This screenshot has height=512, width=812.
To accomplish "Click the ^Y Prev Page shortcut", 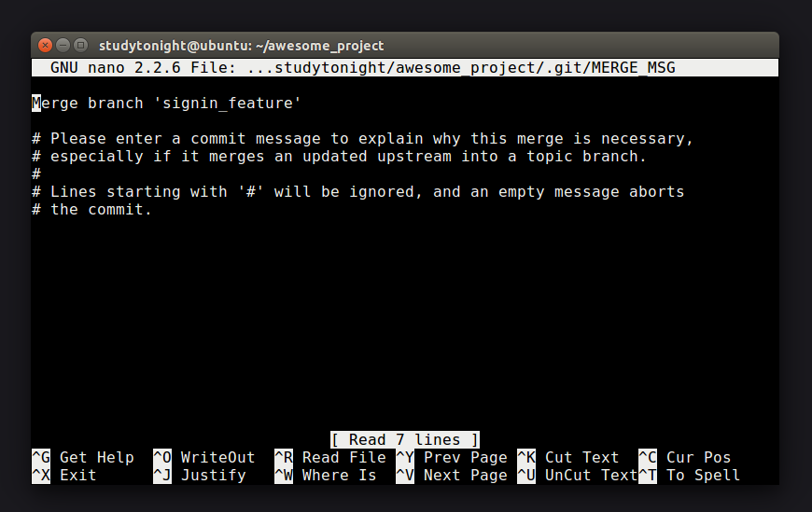I will pyautogui.click(x=452, y=458).
